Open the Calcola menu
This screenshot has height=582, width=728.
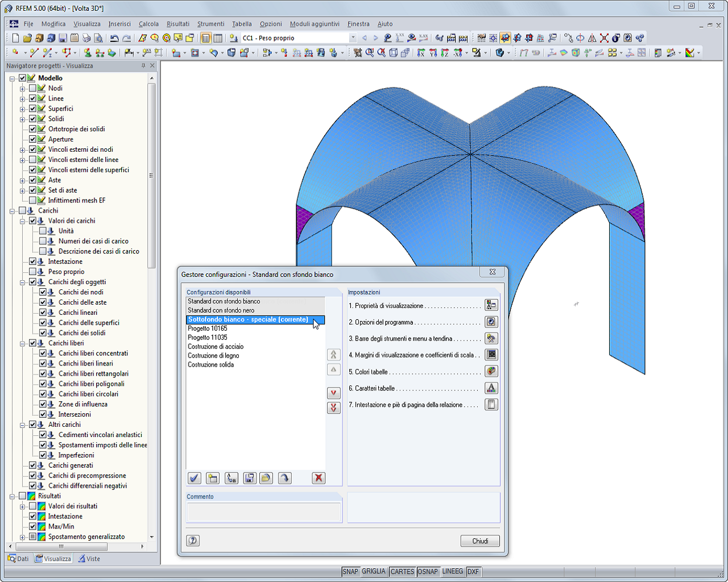pyautogui.click(x=148, y=24)
